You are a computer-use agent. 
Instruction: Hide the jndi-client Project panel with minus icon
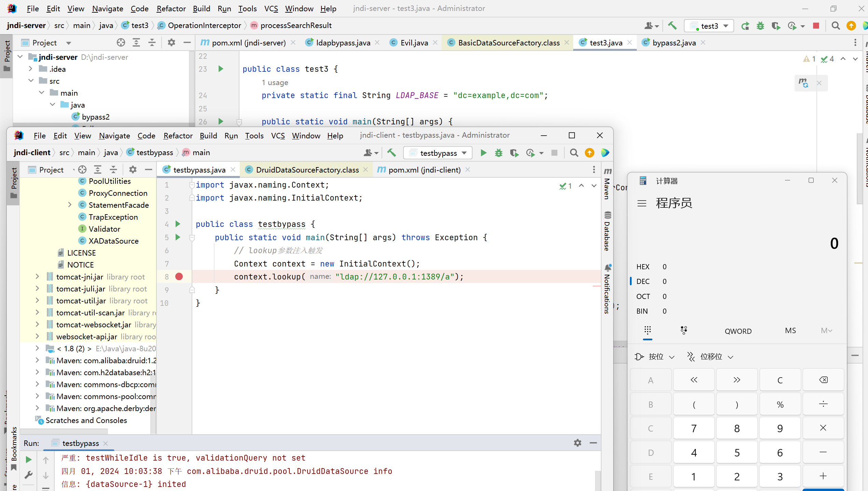tap(148, 169)
